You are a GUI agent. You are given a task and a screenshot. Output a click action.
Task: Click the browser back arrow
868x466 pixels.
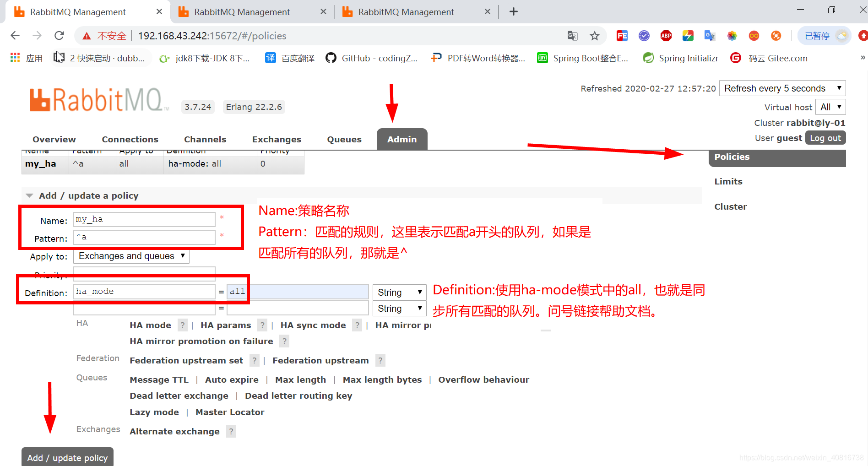coord(15,36)
